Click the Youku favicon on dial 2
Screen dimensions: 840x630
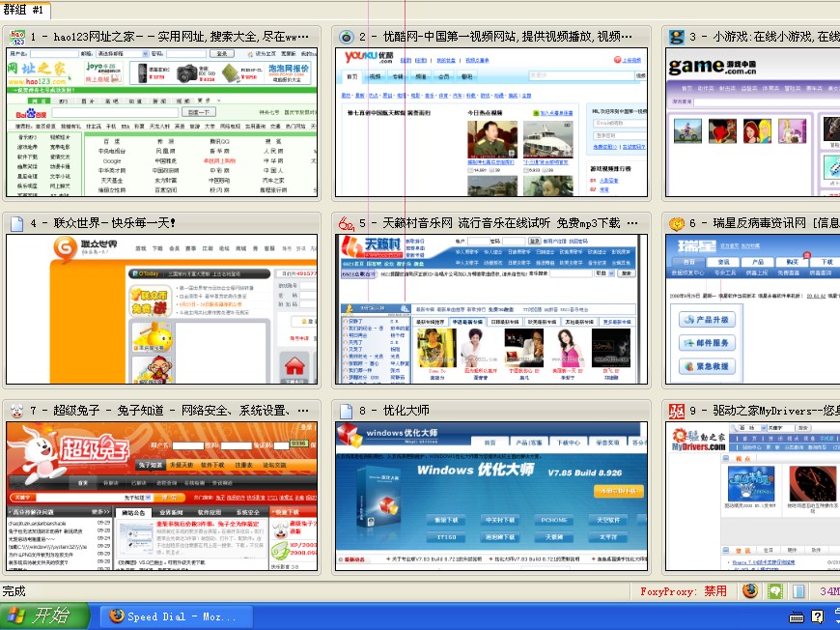point(347,37)
